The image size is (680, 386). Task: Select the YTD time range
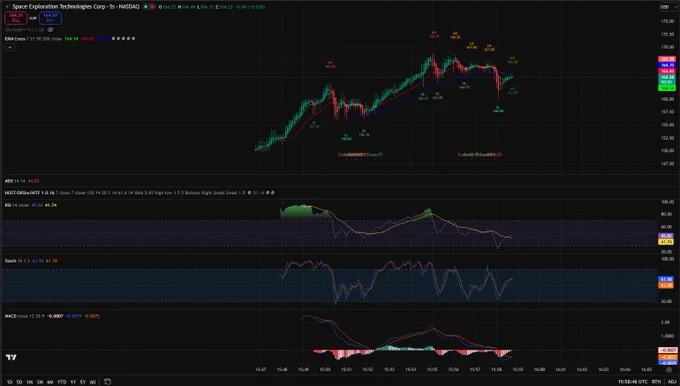[x=62, y=382]
